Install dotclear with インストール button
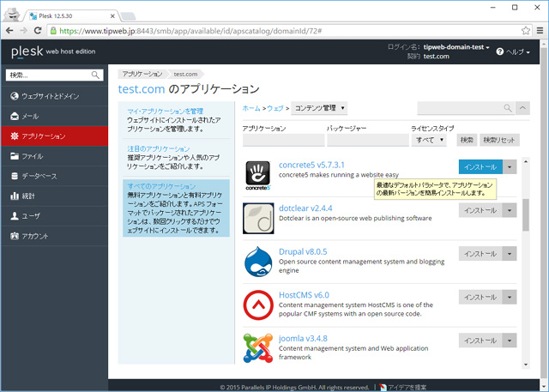549x392 pixels. pyautogui.click(x=480, y=210)
